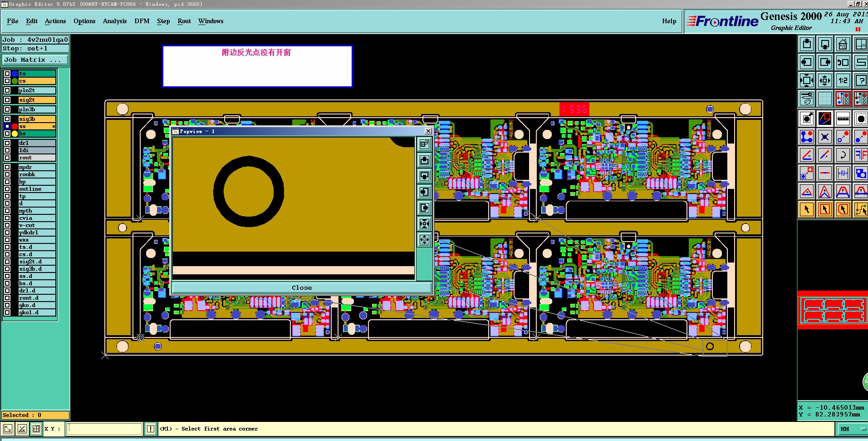The width and height of the screenshot is (868, 441).
Task: Toggle checkbox for cs layer
Action: tap(7, 81)
